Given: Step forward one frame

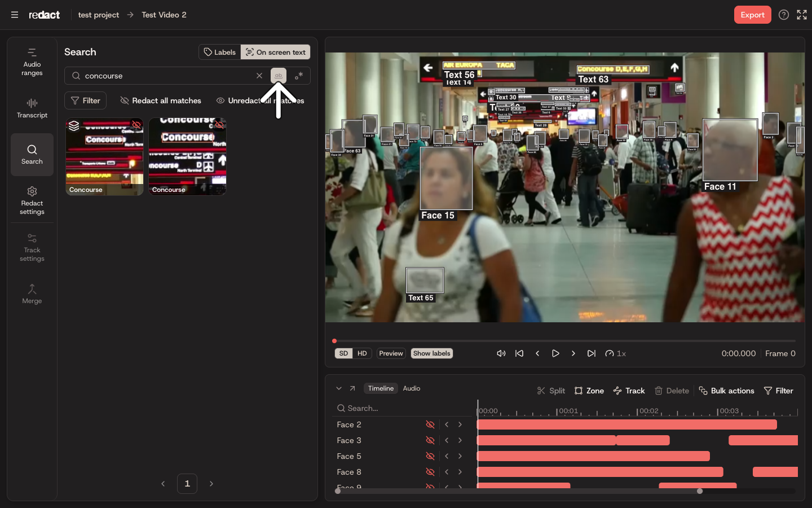Looking at the screenshot, I should pos(573,353).
